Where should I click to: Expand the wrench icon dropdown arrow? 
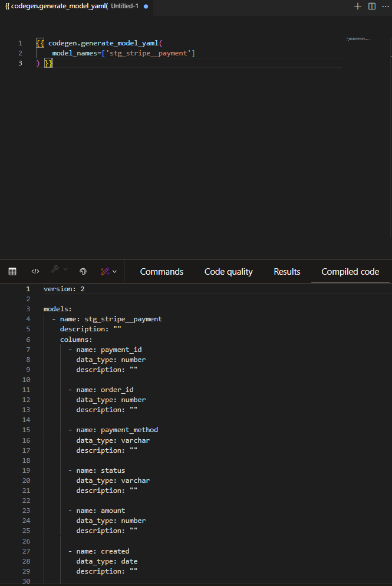(65, 270)
